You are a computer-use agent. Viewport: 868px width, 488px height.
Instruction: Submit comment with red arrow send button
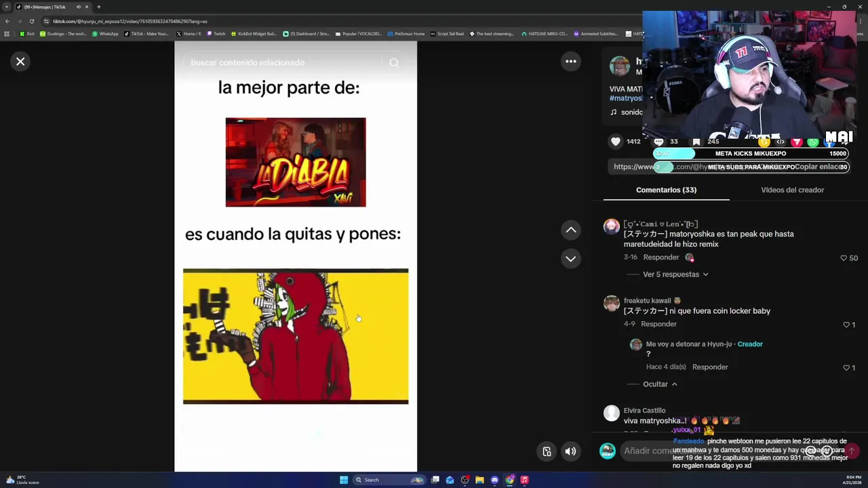point(851,451)
